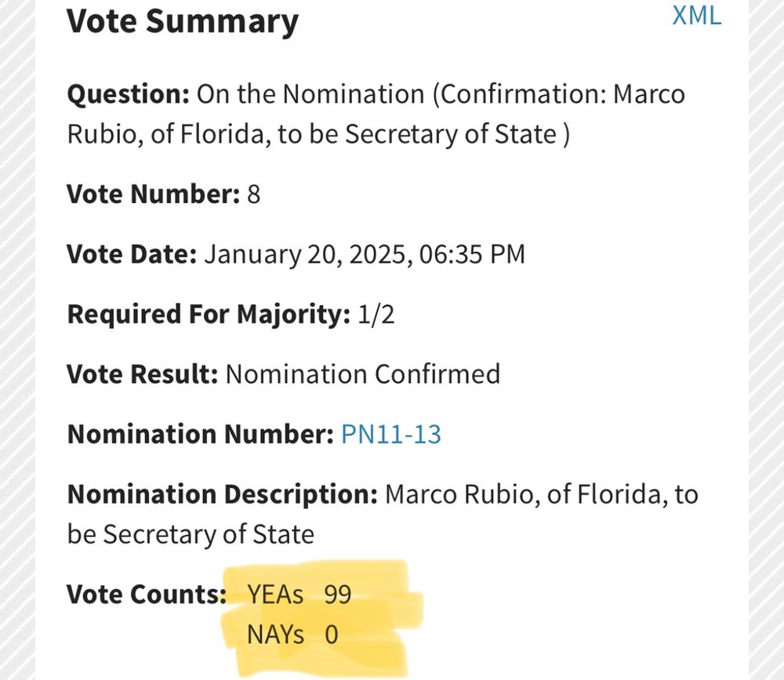Viewport: 784px width, 680px height.
Task: Click the Nomination Number label
Action: coord(200,434)
